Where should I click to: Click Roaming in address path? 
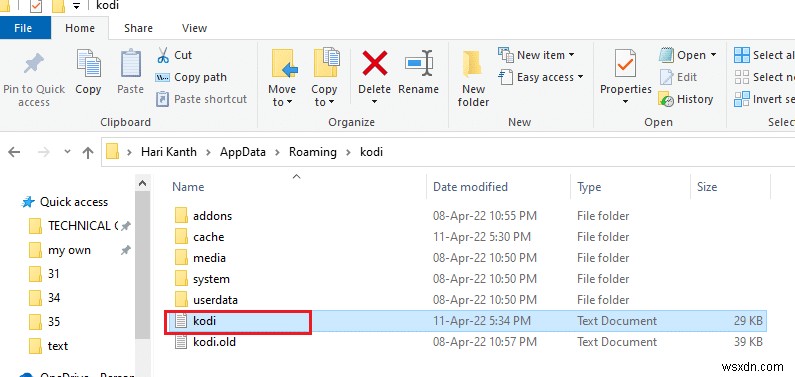coord(313,152)
